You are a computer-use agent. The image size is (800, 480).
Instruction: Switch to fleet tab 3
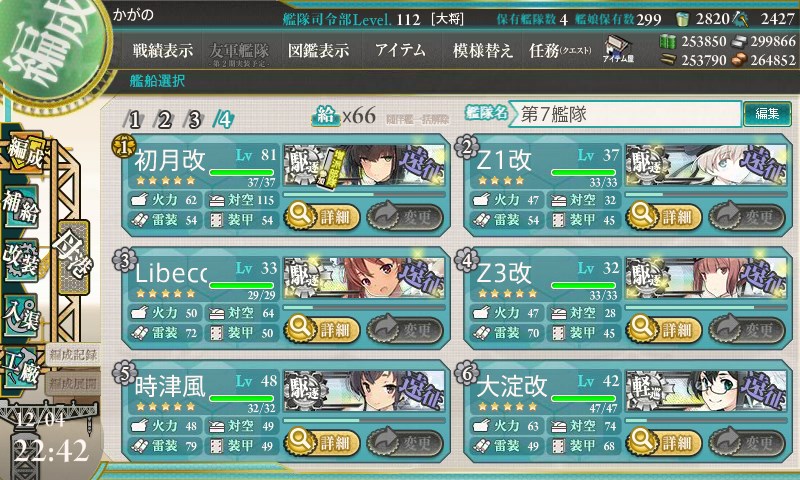[193, 120]
